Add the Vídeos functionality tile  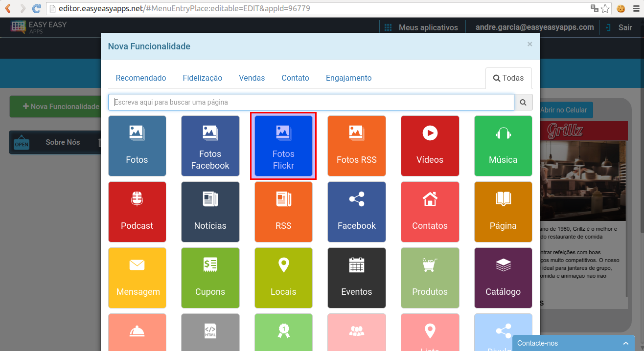(430, 146)
